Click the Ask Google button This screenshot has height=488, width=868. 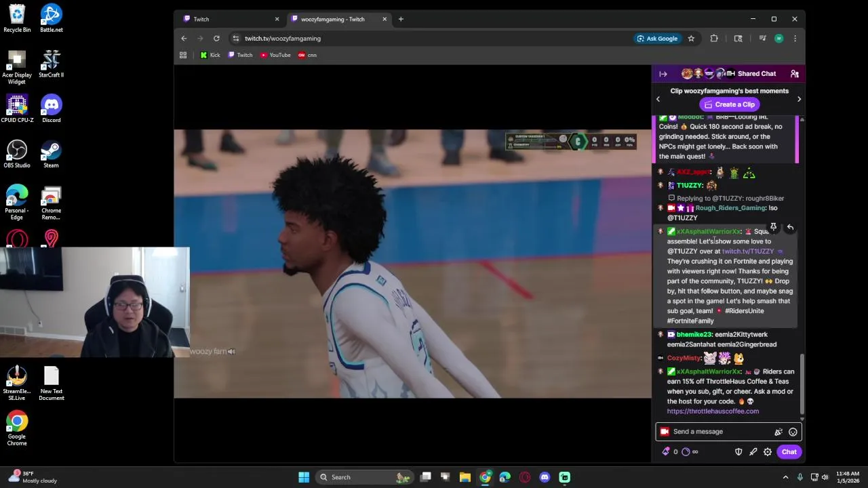[x=657, y=39]
